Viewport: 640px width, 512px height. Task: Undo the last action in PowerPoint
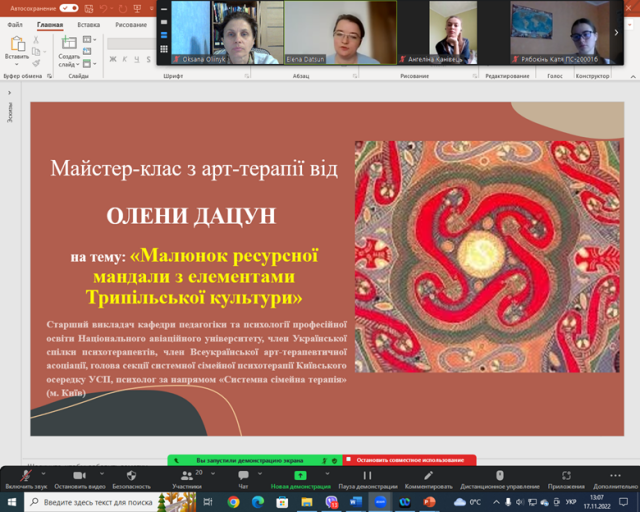coord(104,9)
